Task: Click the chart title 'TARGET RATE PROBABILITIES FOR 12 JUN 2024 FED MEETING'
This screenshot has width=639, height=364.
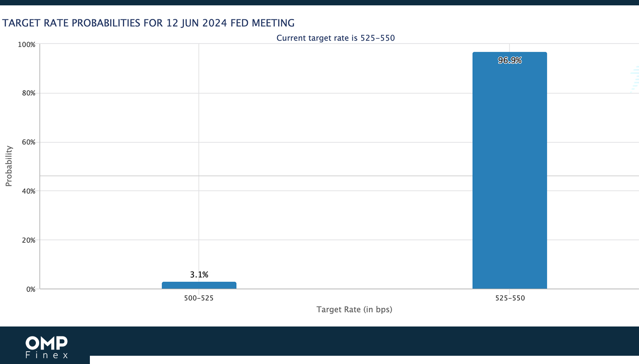Action: [148, 23]
